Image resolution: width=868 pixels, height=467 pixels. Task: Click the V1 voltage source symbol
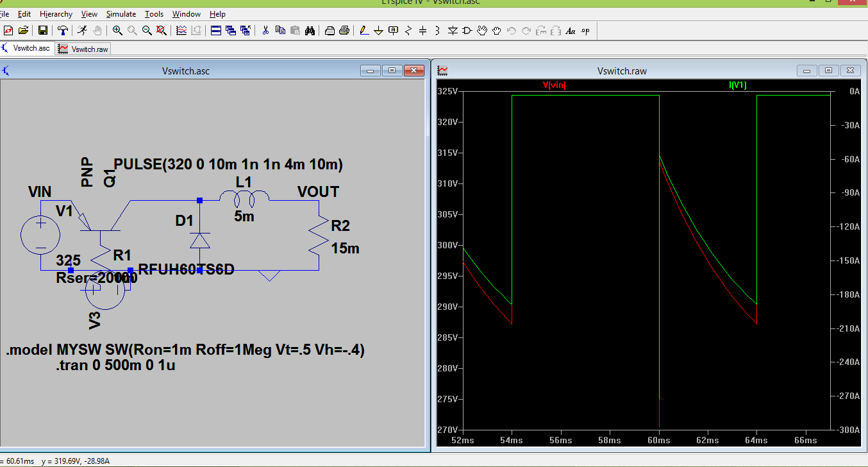pyautogui.click(x=40, y=235)
